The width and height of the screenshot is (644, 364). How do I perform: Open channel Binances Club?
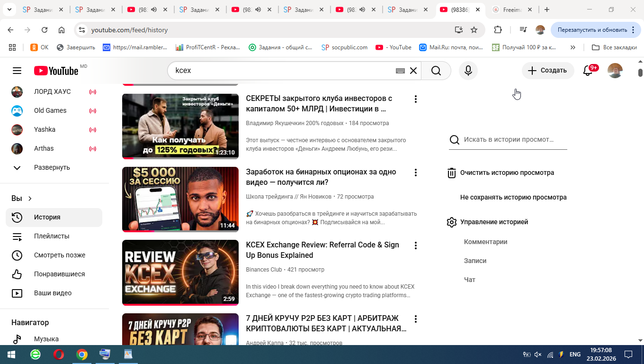264,270
